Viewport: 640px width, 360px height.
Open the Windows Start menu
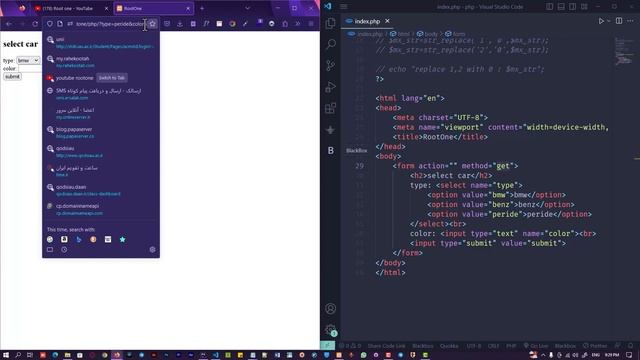click(x=6, y=355)
